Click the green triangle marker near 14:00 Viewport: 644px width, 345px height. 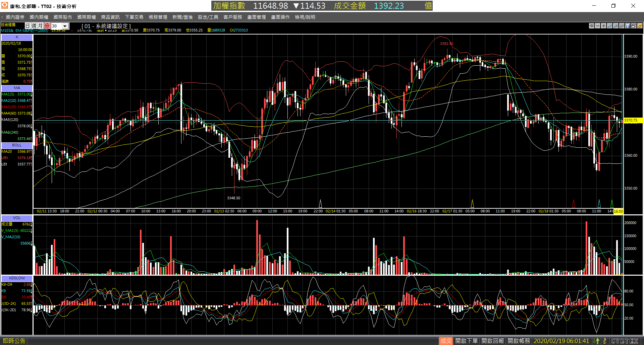click(x=612, y=204)
